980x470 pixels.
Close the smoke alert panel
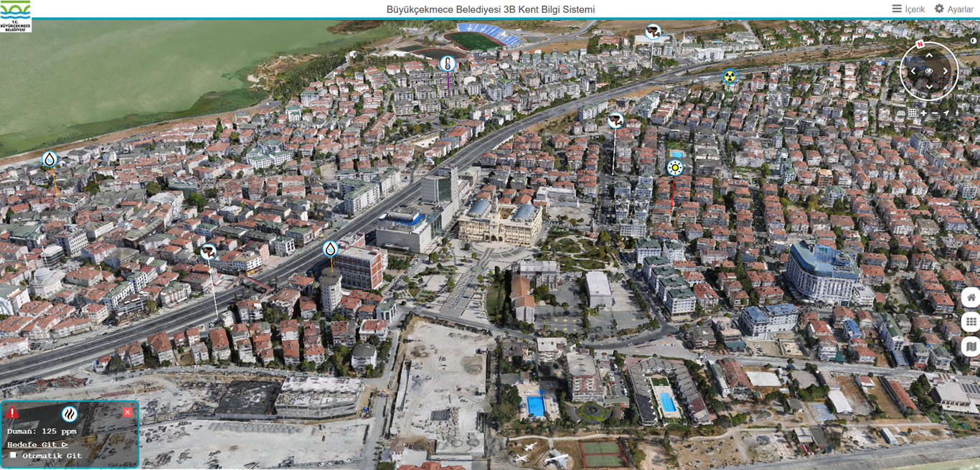[128, 412]
